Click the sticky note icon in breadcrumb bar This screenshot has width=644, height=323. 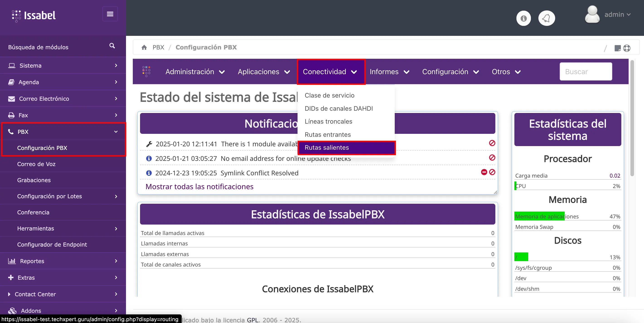pos(617,48)
